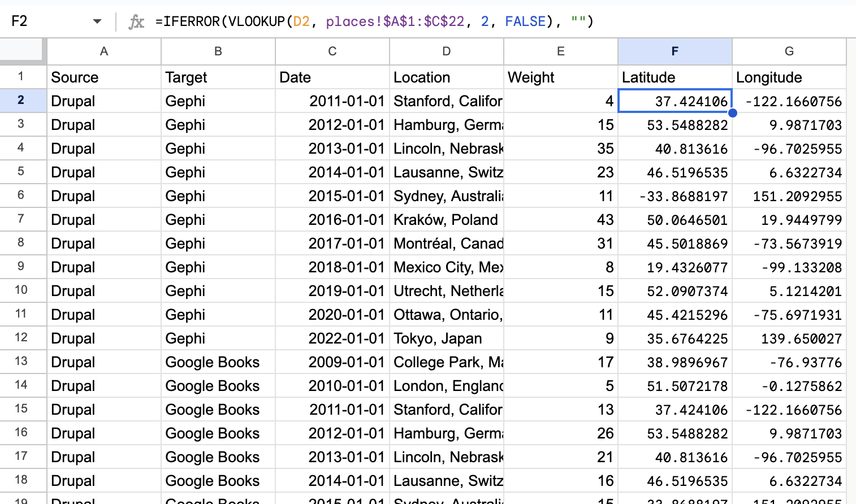Select row 7 header
Image resolution: width=856 pixels, height=504 pixels.
[21, 219]
